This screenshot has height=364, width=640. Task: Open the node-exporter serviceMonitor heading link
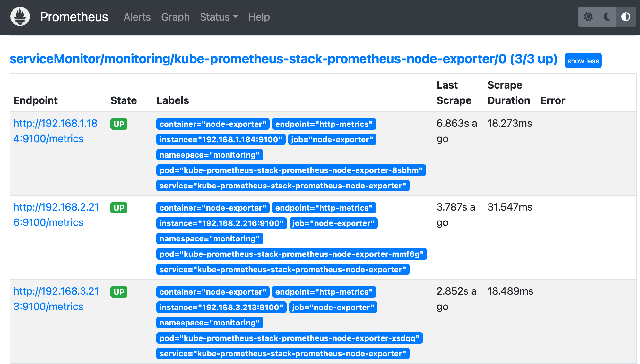(283, 59)
